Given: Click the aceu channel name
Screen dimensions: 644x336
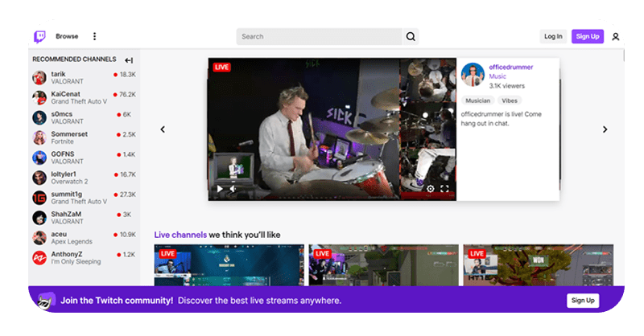Looking at the screenshot, I should 59,234.
